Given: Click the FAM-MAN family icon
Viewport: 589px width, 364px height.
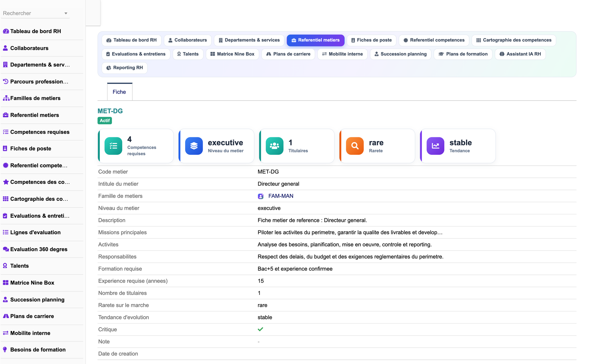Looking at the screenshot, I should [261, 196].
